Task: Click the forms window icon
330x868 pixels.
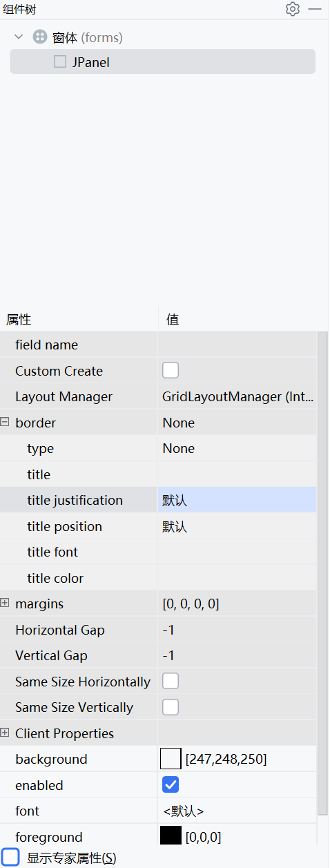Action: pyautogui.click(x=40, y=37)
